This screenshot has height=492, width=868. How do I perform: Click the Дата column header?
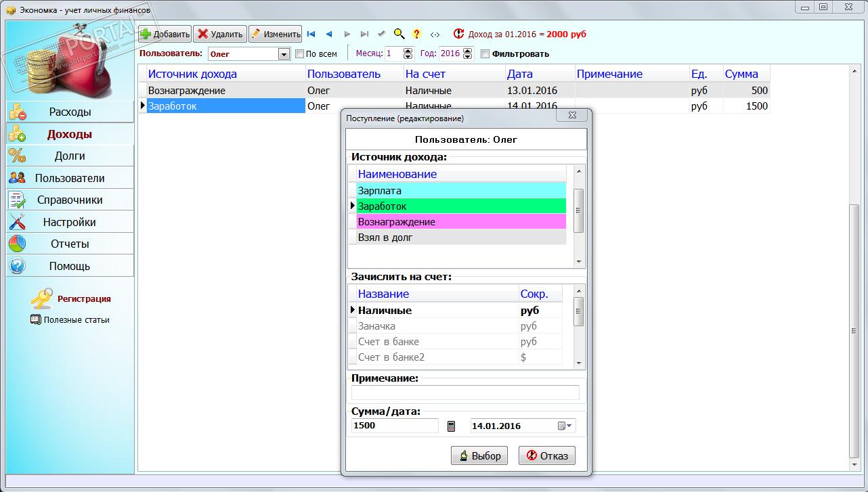540,74
